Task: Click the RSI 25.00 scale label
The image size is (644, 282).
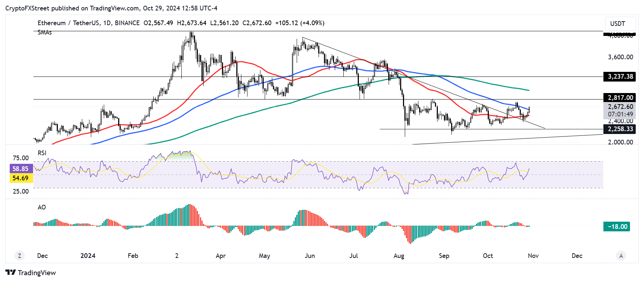Action: coord(21,191)
